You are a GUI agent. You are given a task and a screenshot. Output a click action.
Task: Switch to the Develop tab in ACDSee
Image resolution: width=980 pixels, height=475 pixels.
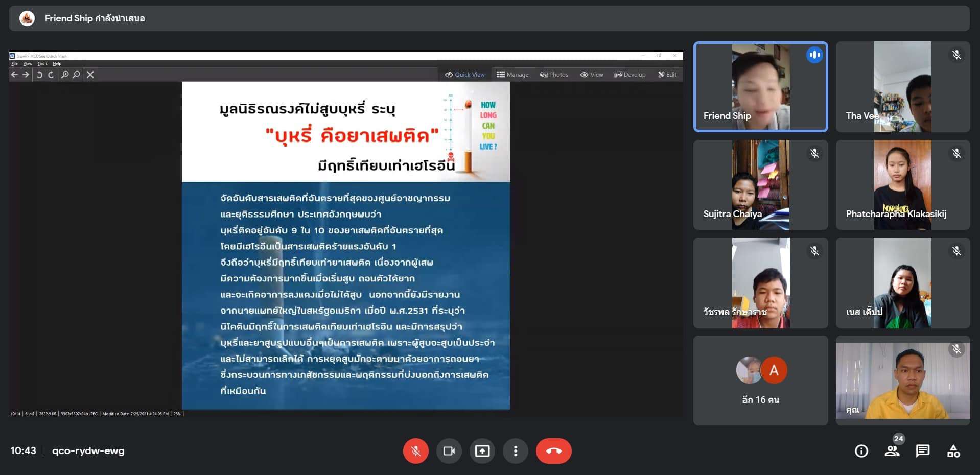tap(630, 75)
